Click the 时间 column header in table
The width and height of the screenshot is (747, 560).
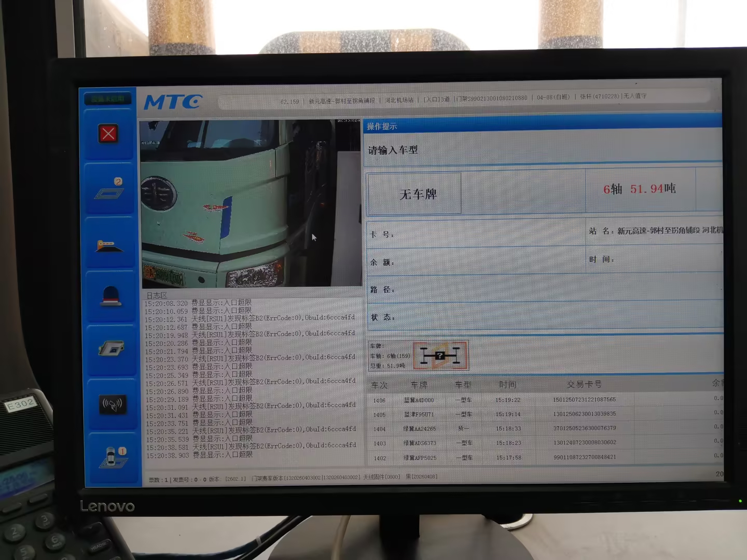click(x=507, y=385)
